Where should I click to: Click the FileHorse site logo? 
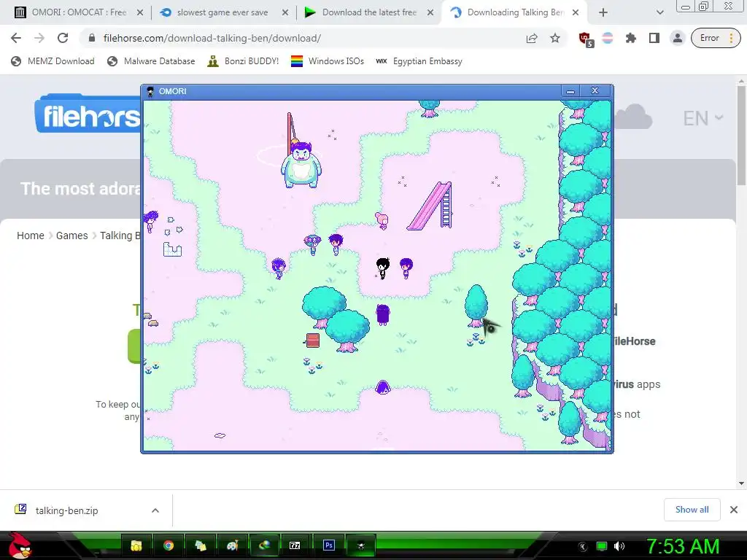pyautogui.click(x=88, y=114)
